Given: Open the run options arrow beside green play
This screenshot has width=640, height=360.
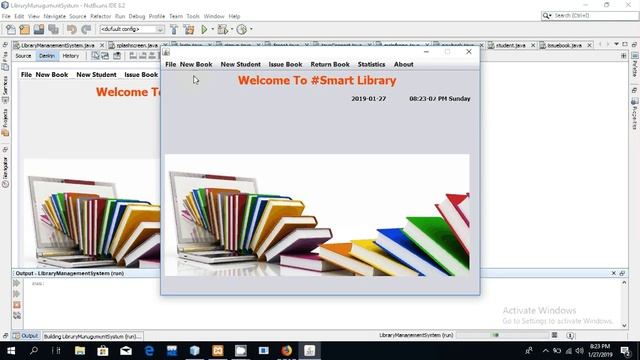Looking at the screenshot, I should pyautogui.click(x=212, y=29).
